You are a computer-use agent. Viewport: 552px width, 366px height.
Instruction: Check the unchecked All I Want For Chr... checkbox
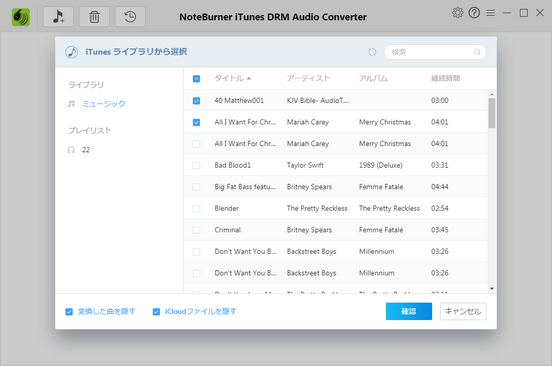(196, 144)
